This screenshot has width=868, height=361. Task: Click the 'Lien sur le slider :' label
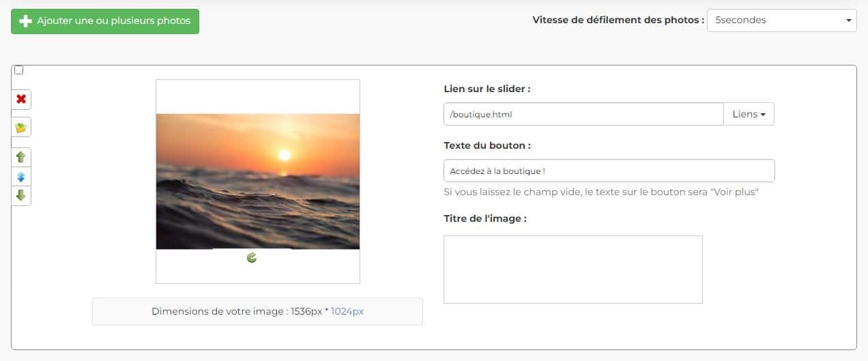point(487,89)
